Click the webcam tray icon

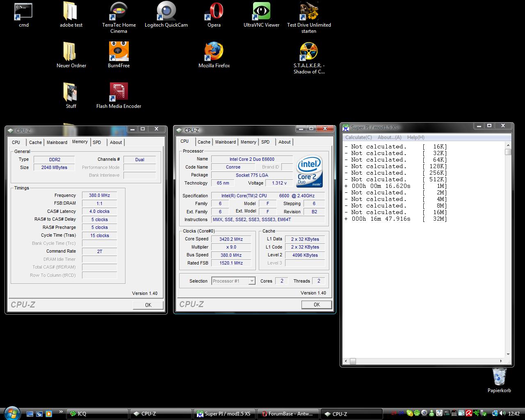(424, 413)
